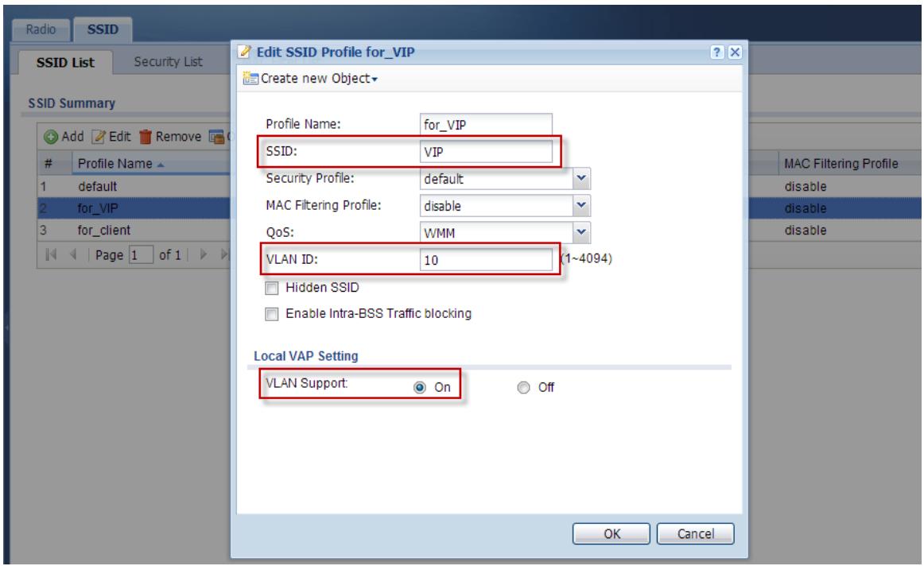
Task: Go to next page in pagination bar
Action: [x=204, y=254]
